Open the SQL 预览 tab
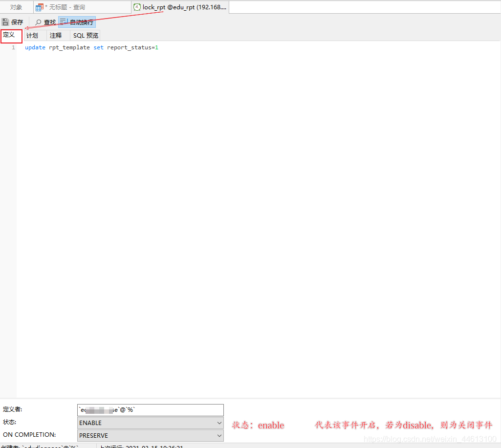Image resolution: width=501 pixels, height=448 pixels. click(86, 36)
